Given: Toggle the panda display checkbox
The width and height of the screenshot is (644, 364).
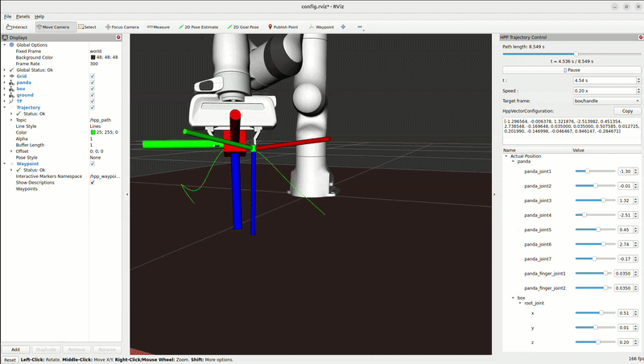Looking at the screenshot, I should tap(93, 83).
